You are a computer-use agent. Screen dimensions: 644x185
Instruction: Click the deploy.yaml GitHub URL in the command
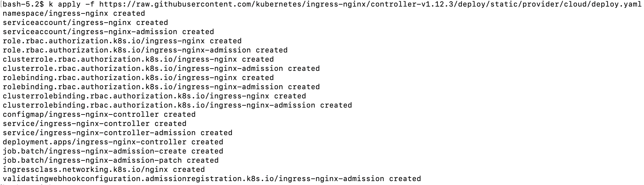[x=370, y=4]
